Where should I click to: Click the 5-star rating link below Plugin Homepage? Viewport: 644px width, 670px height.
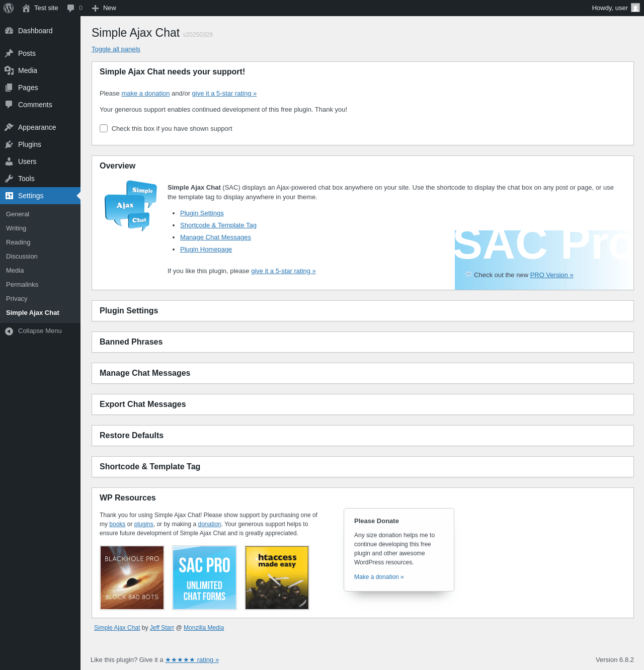click(x=283, y=271)
